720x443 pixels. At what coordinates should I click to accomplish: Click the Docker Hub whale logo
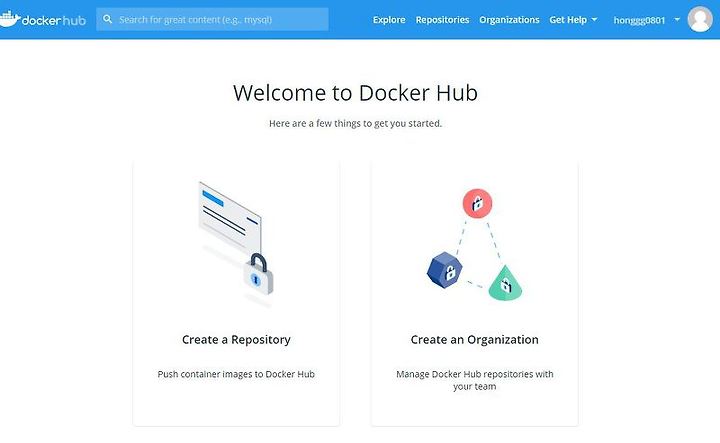pyautogui.click(x=43, y=19)
